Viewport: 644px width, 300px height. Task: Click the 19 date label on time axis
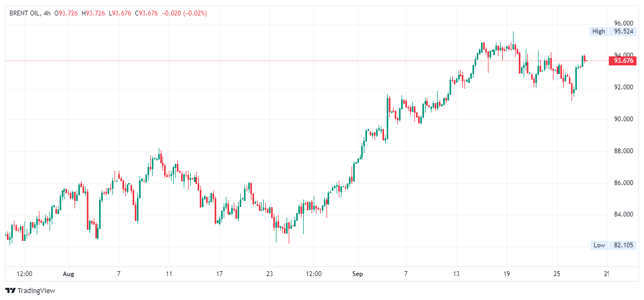(x=507, y=274)
